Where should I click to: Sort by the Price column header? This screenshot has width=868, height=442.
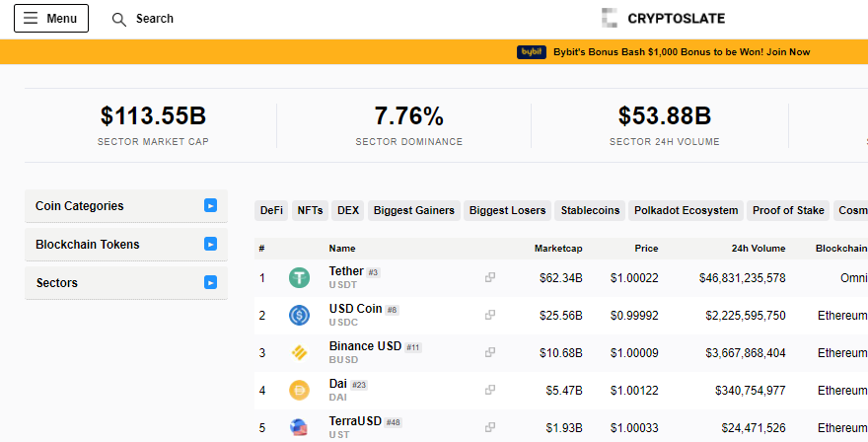click(x=647, y=249)
